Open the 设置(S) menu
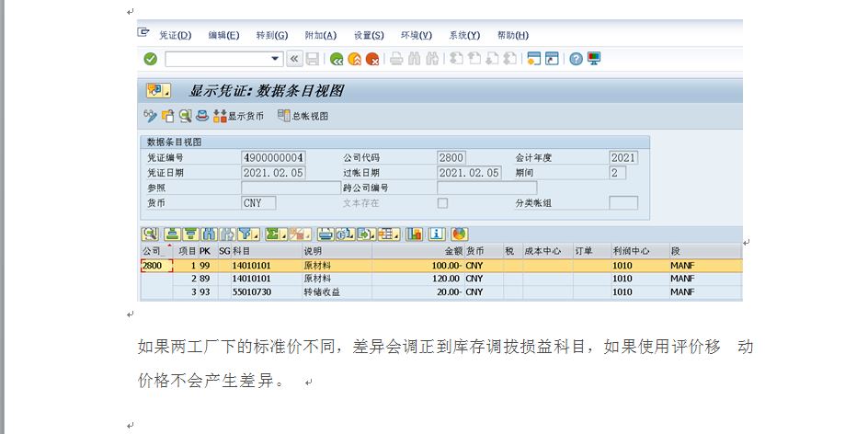Screen dimensions: 868x434 pyautogui.click(x=369, y=35)
